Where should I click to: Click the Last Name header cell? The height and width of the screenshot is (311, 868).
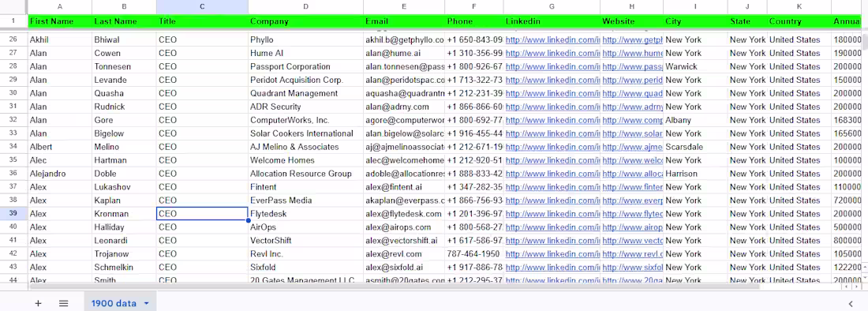pos(124,21)
